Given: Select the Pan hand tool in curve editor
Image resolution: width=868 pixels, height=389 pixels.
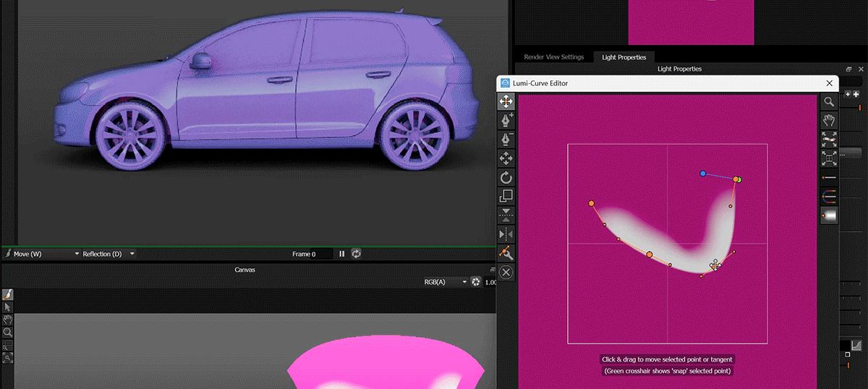Looking at the screenshot, I should click(829, 120).
